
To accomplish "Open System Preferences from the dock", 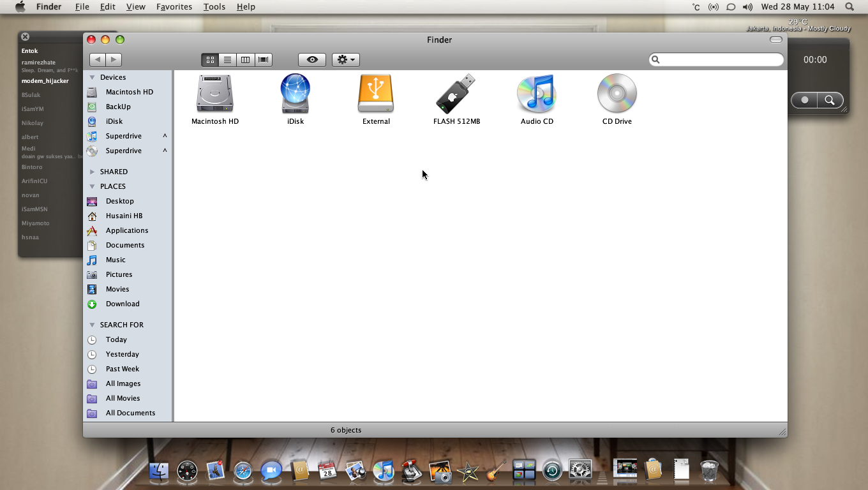I will (581, 471).
